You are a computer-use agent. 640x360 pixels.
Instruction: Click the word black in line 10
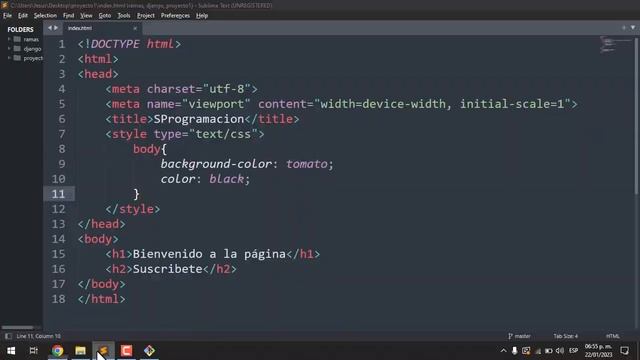pos(227,179)
